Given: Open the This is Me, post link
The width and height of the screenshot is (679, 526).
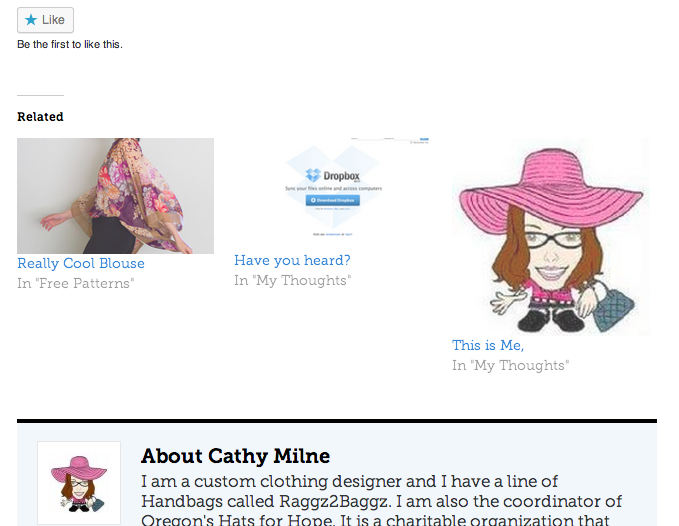Looking at the screenshot, I should (488, 345).
